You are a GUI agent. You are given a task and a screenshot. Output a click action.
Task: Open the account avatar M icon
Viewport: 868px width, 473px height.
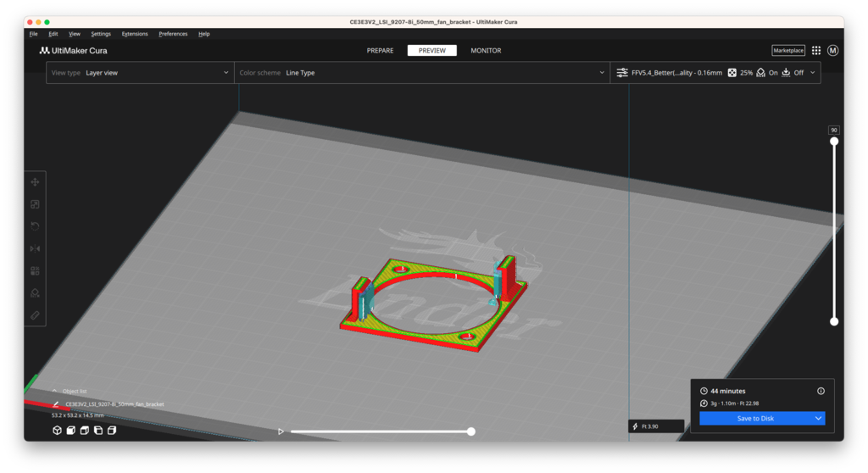[x=832, y=50]
